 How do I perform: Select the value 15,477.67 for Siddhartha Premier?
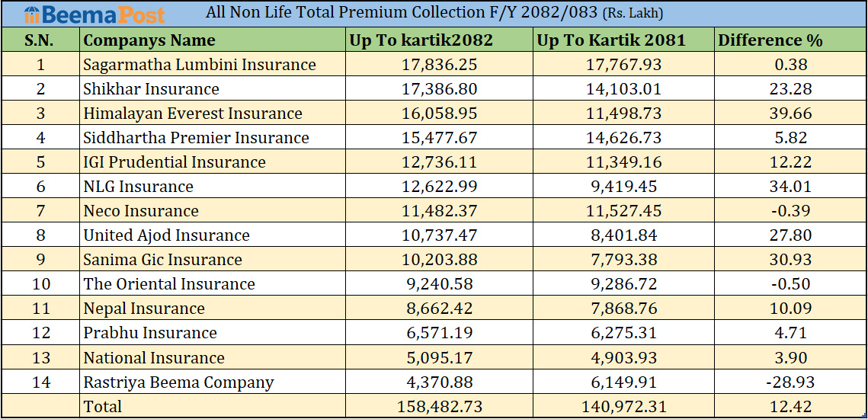click(x=439, y=138)
